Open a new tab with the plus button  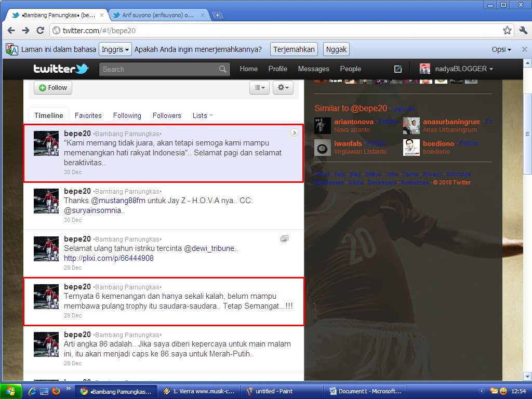click(218, 15)
